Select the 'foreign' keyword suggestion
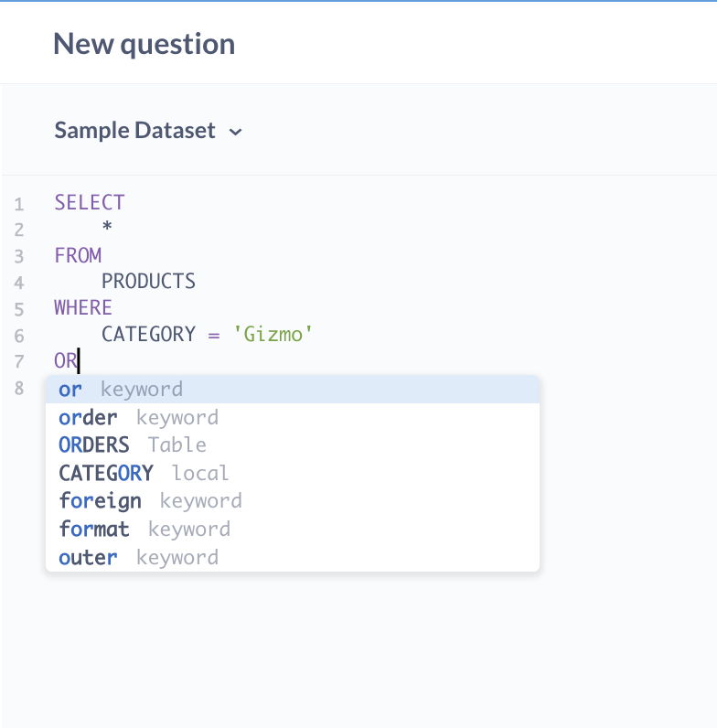The image size is (717, 728). [x=100, y=501]
